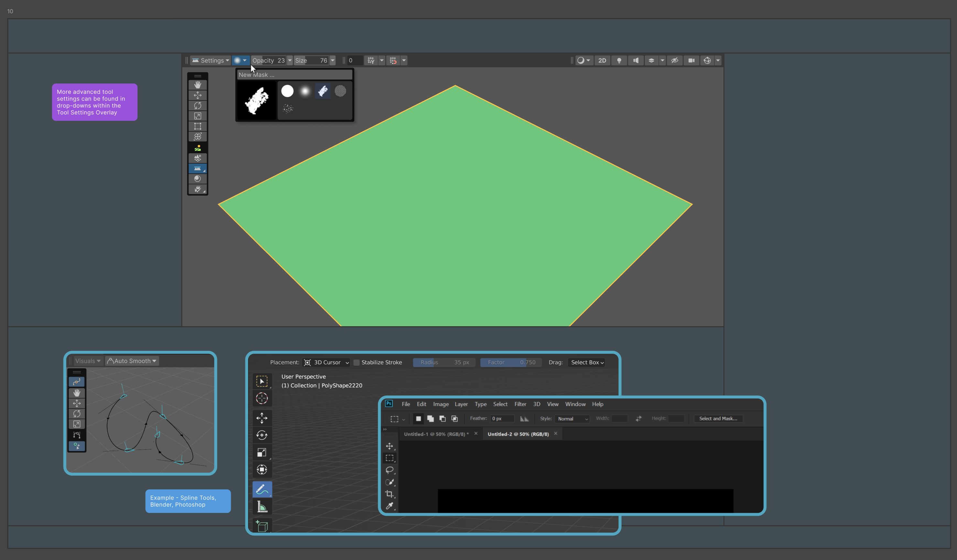Select the Transform tool in Unity tools overlay
Screen dimensions: 957x560
click(198, 136)
